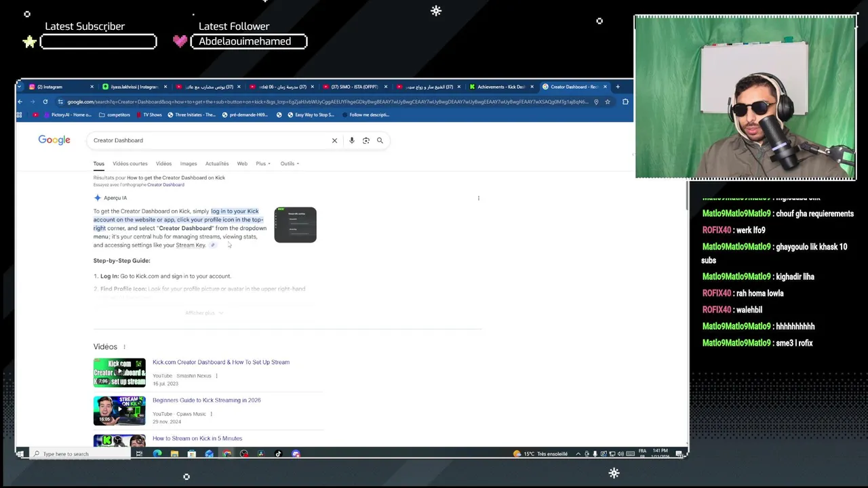
Task: Open the competitors bookmark folder
Action: coord(114,115)
